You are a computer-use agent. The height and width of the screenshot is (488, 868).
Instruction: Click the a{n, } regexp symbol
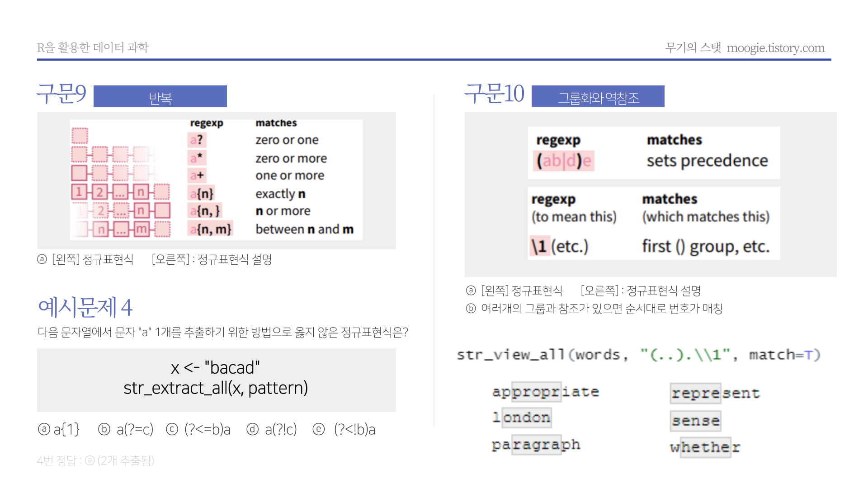pyautogui.click(x=205, y=211)
